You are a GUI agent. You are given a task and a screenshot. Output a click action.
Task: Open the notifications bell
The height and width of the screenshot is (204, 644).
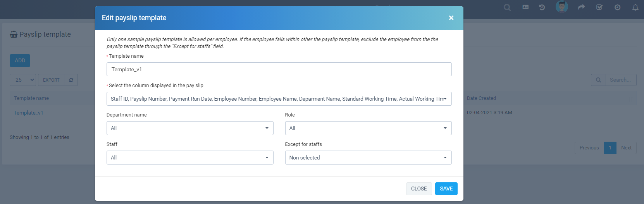635,7
